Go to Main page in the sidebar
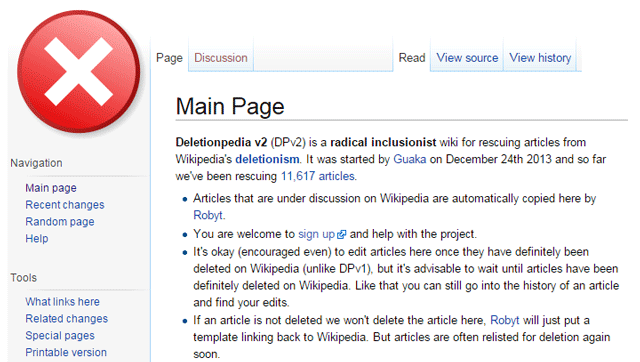The height and width of the screenshot is (362, 640). [51, 188]
